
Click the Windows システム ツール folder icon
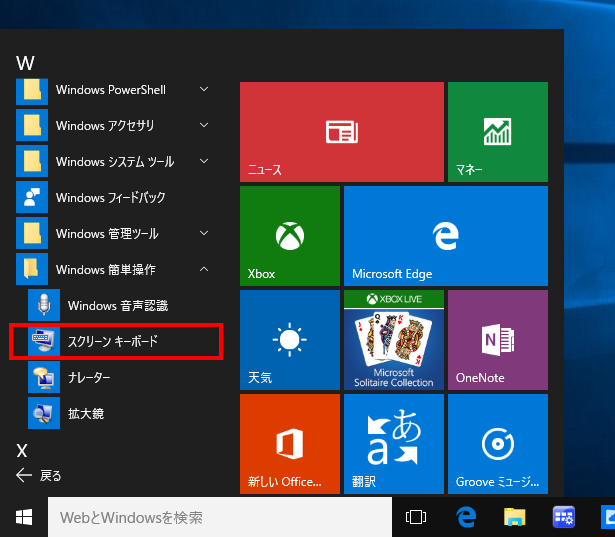coord(32,161)
